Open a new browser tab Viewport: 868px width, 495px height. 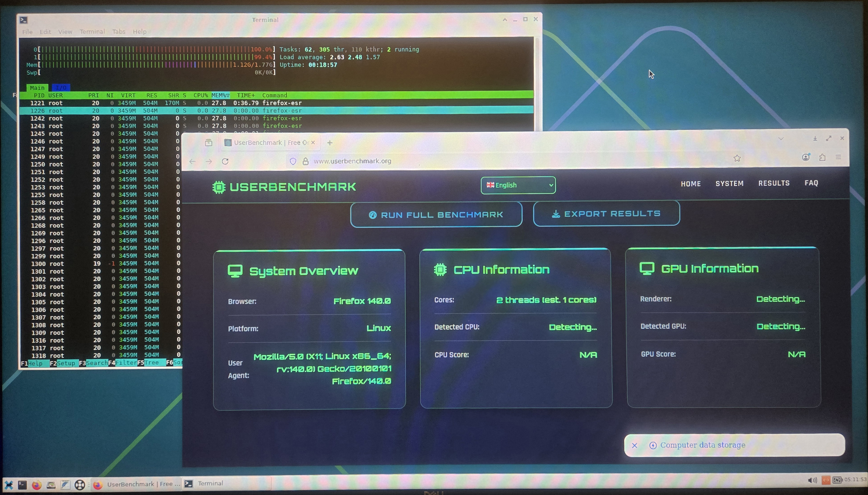coord(330,143)
